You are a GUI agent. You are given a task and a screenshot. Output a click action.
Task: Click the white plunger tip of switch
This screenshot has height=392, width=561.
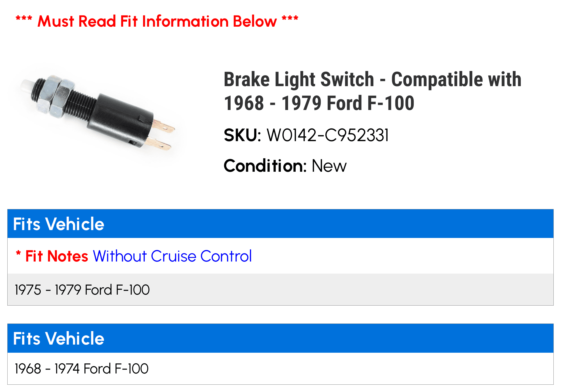(x=27, y=86)
